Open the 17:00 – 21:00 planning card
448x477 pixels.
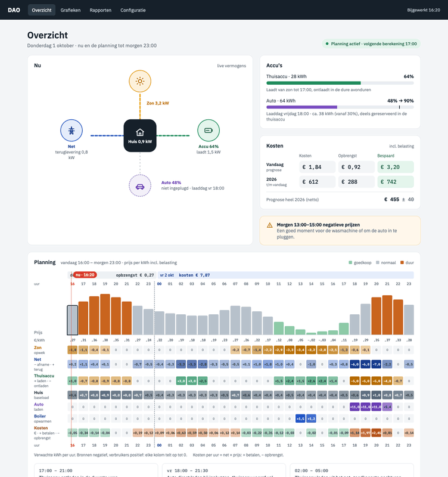(x=96, y=470)
